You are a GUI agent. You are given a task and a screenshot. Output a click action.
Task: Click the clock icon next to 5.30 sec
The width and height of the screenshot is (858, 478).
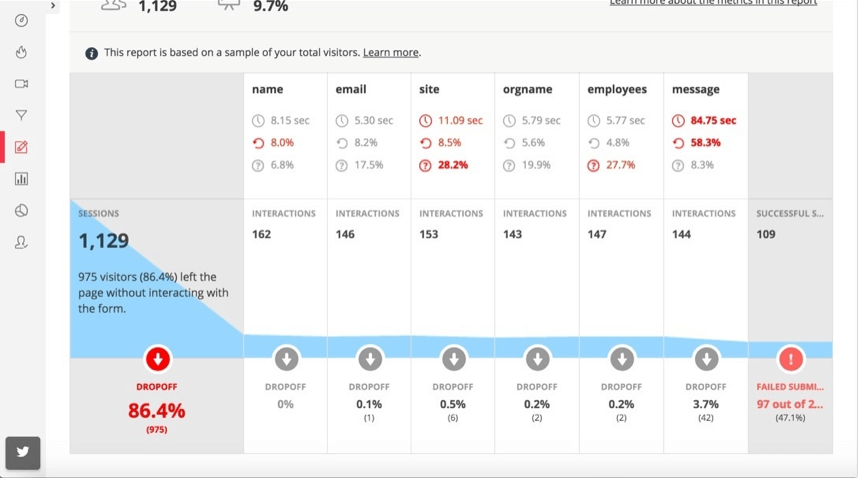tap(341, 121)
